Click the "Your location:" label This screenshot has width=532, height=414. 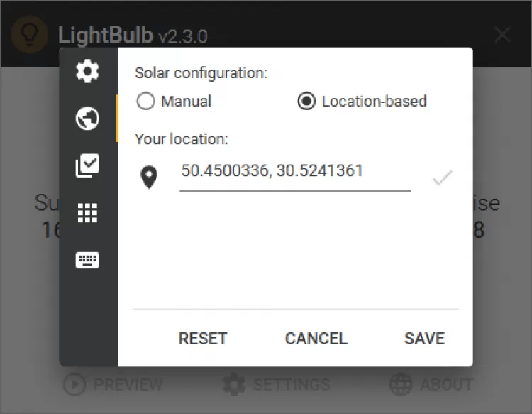[182, 139]
